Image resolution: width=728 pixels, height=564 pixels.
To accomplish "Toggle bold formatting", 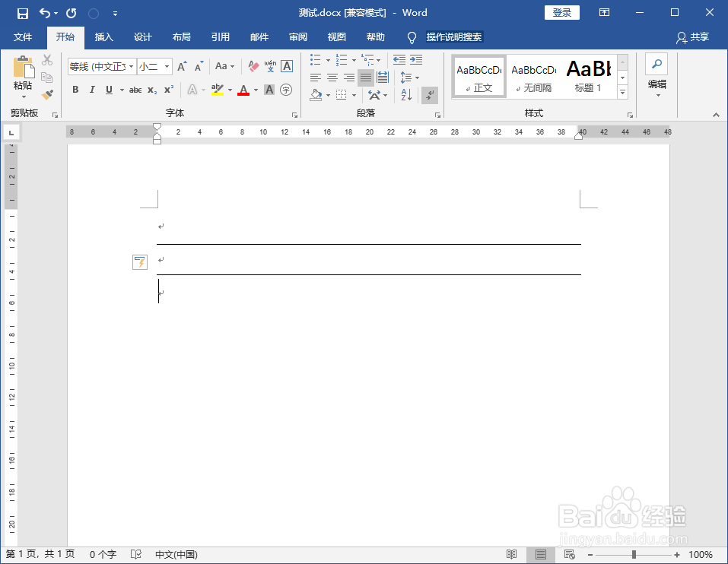I will 75,90.
